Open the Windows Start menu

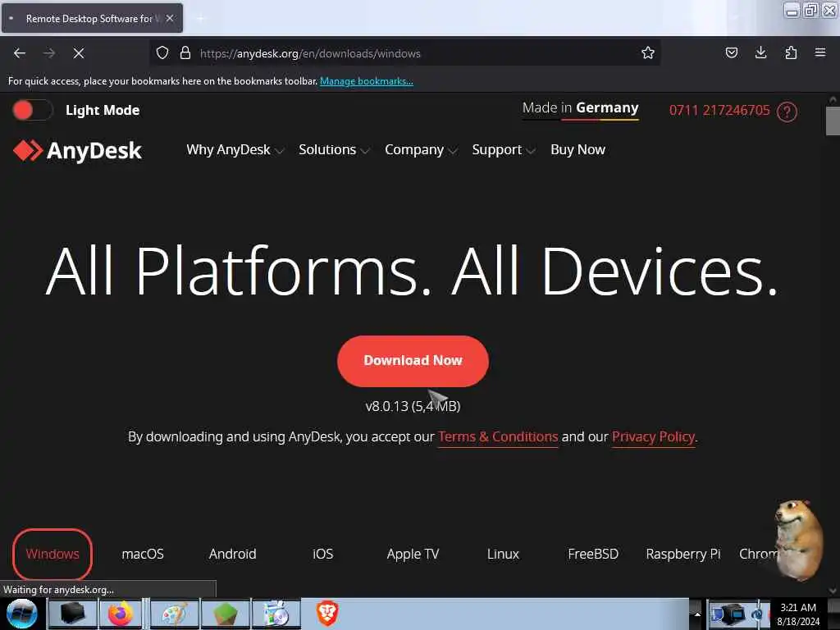pyautogui.click(x=21, y=614)
